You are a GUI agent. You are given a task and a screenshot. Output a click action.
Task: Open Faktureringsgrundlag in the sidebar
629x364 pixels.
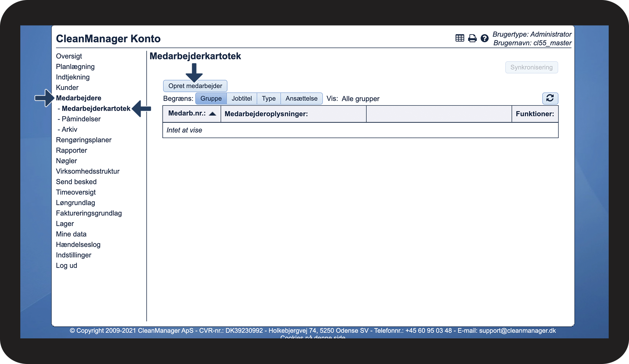point(89,213)
